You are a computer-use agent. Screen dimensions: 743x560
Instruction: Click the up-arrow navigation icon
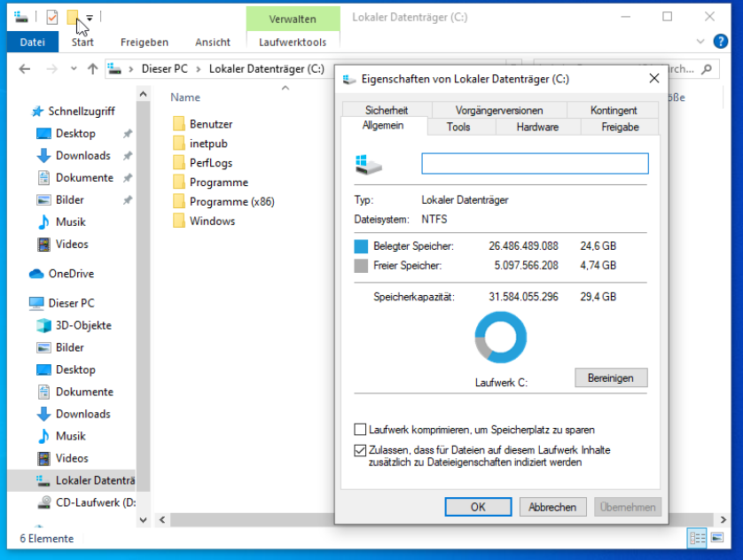click(x=91, y=69)
